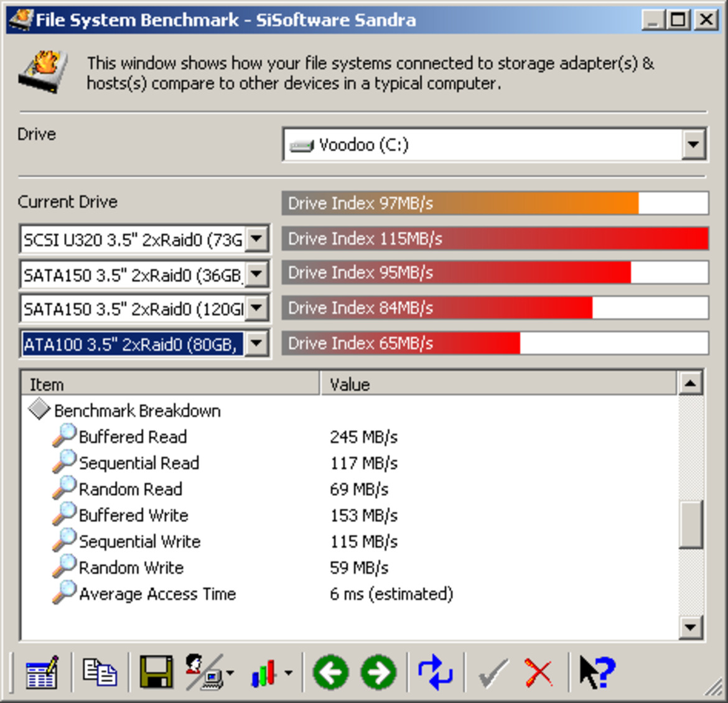Click the 117 MB/s value

point(363,463)
